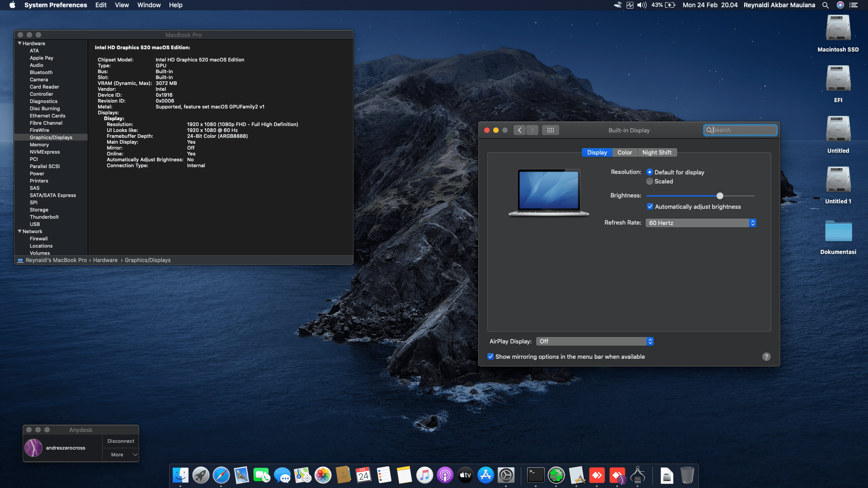Click Disconnect in the Anydesk window
The height and width of the screenshot is (488, 868).
(x=121, y=441)
